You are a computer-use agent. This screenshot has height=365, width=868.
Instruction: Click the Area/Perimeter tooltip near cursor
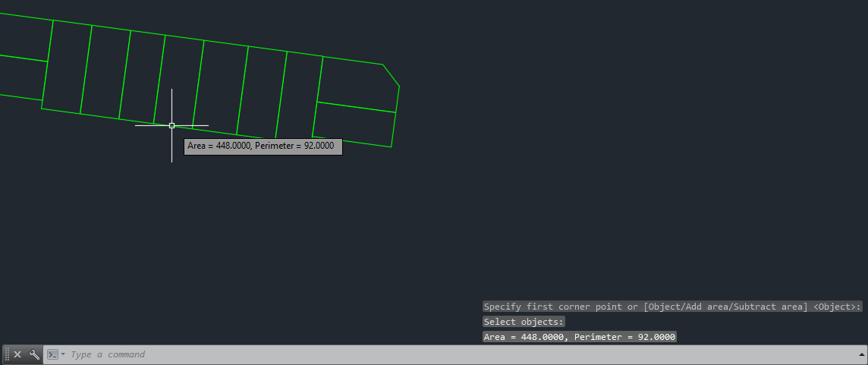[x=263, y=146]
